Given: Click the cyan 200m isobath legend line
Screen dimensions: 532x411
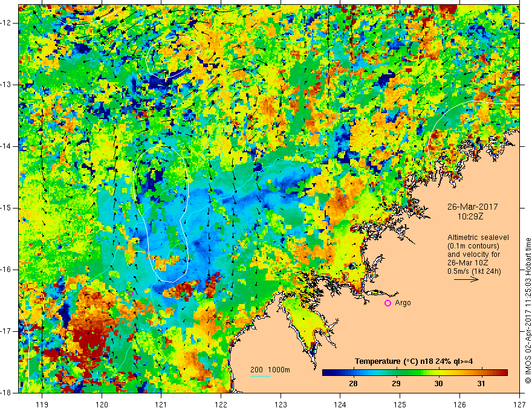Looking at the screenshot, I should pos(260,377).
